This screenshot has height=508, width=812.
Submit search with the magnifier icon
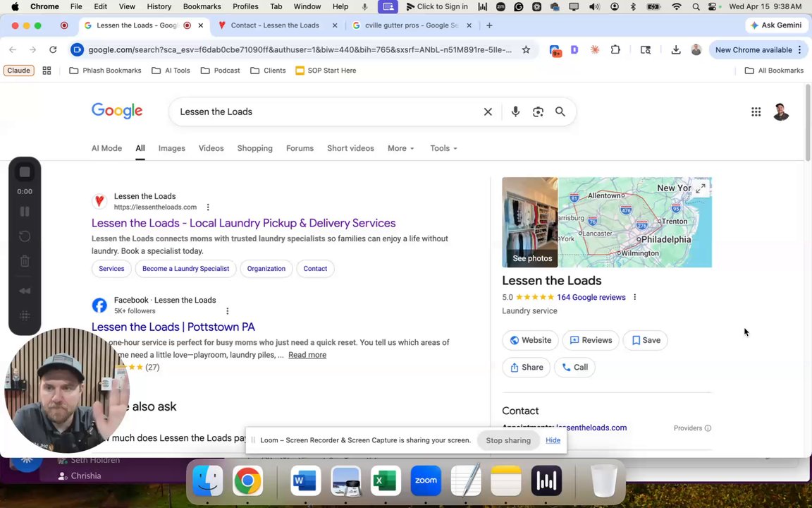tap(560, 111)
